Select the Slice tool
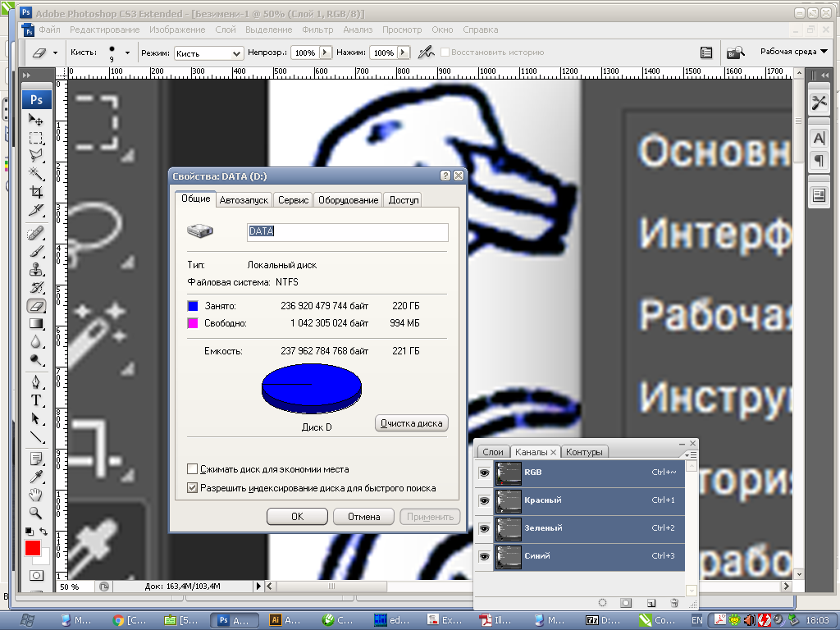The height and width of the screenshot is (630, 840). (x=36, y=209)
